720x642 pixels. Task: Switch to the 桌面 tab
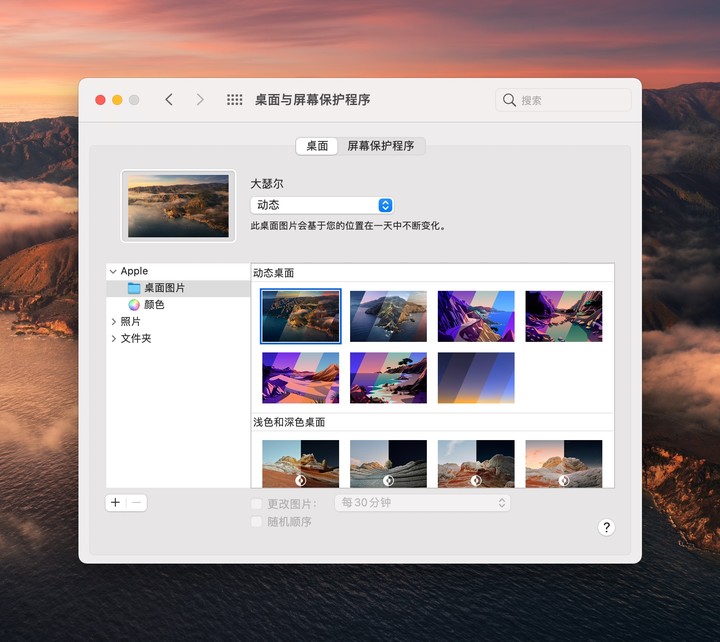coord(317,146)
